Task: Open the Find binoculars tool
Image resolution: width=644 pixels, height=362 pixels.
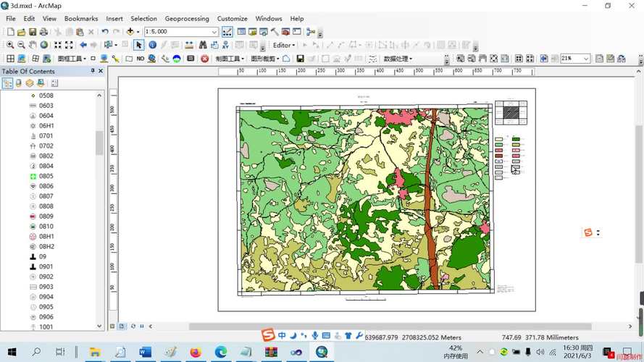Action: 203,45
